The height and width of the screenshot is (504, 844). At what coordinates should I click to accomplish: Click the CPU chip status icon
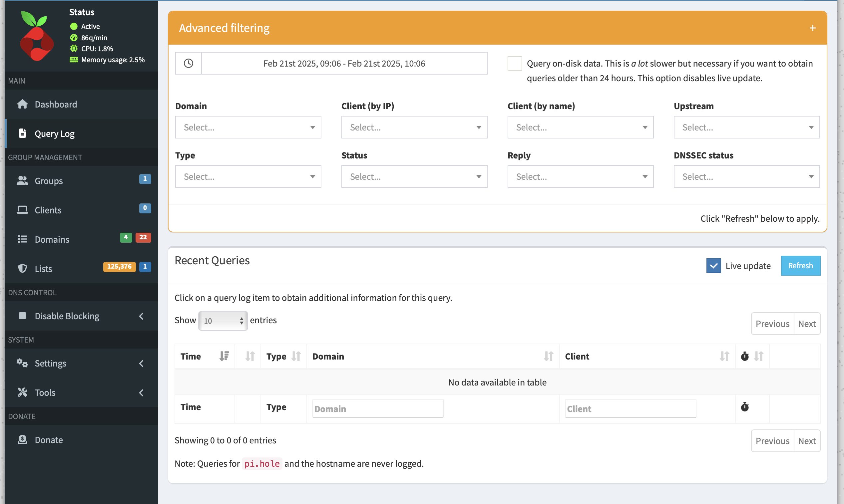click(74, 49)
